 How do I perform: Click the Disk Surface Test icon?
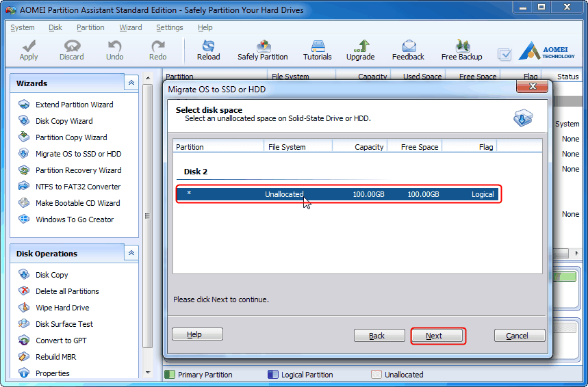click(x=24, y=323)
